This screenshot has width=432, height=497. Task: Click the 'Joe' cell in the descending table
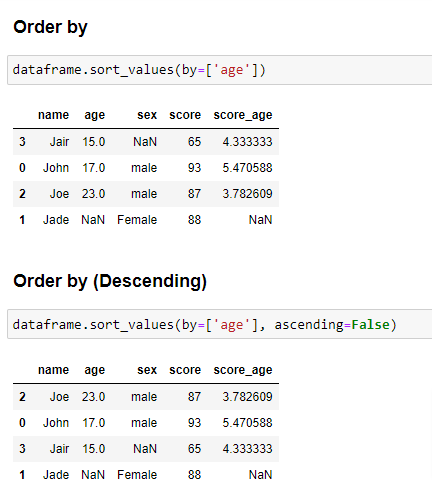tap(59, 397)
